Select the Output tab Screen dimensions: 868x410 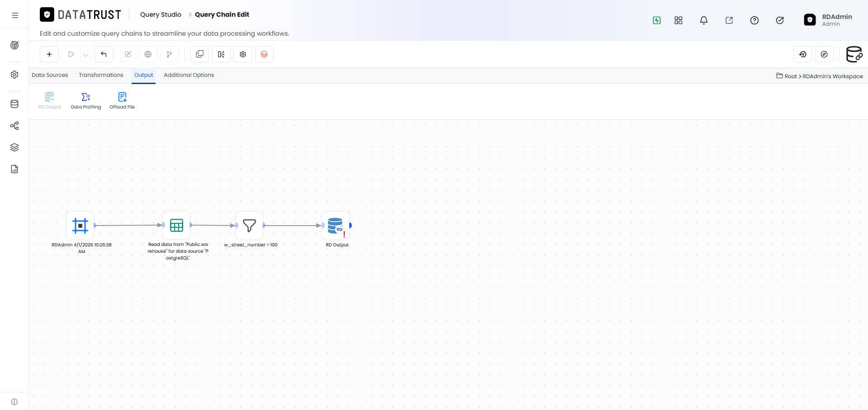[x=143, y=75]
